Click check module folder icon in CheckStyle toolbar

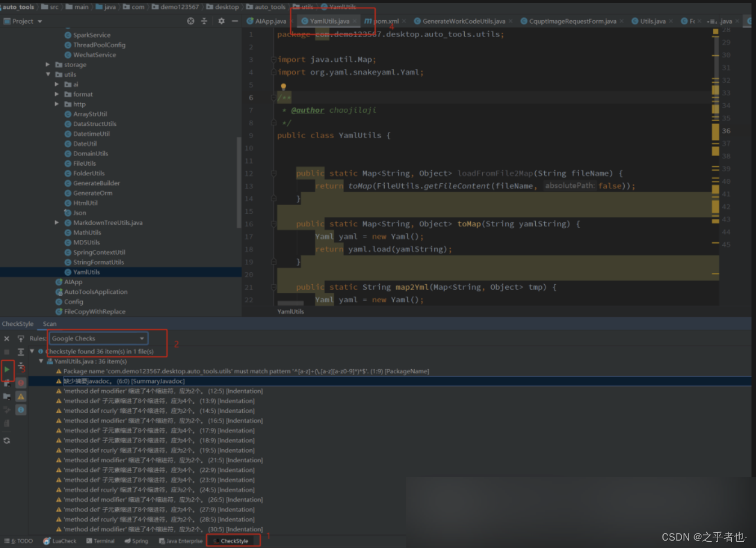point(7,383)
